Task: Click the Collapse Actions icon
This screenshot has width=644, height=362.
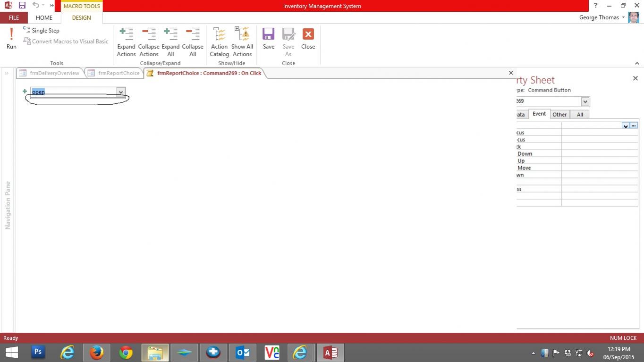Action: pyautogui.click(x=148, y=42)
